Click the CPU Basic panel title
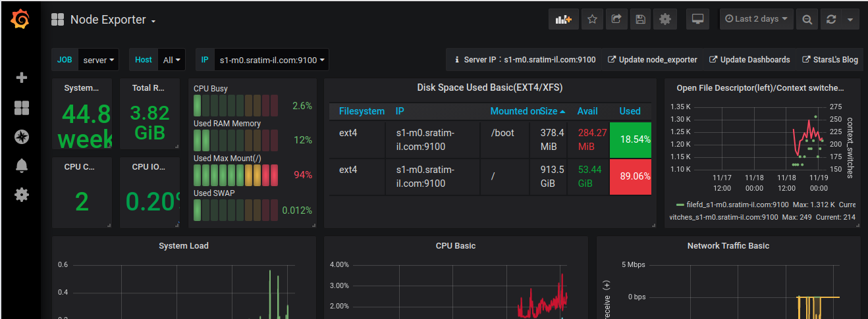Viewport: 868px width, 319px height. (456, 246)
